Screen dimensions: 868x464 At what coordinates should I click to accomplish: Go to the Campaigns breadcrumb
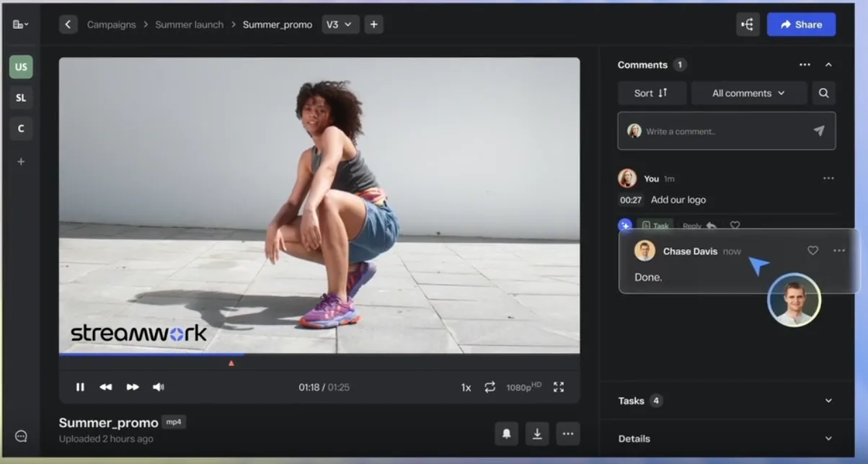click(x=111, y=24)
